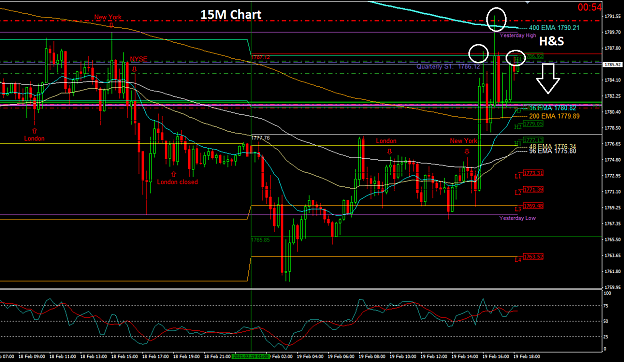Click the H2 pivot tag 1779.05
Viewport: 625px width, 362px height.
[x=533, y=124]
